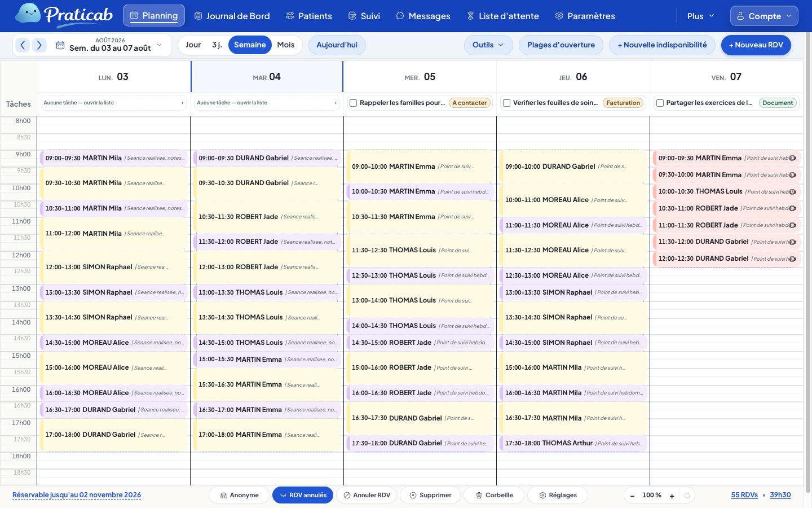Add a Nouvelle indisponibilité
The image size is (812, 508).
pos(662,45)
